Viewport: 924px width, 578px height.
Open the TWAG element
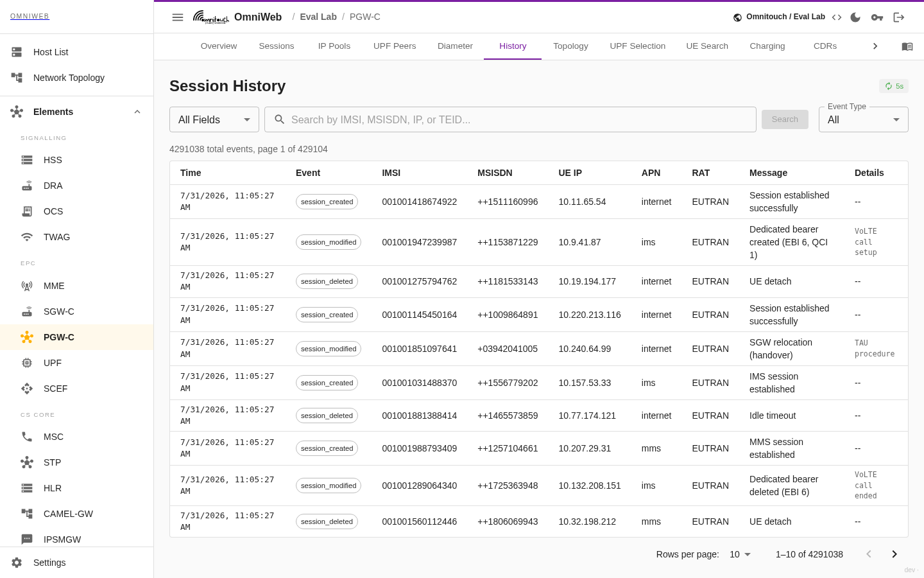(77, 237)
